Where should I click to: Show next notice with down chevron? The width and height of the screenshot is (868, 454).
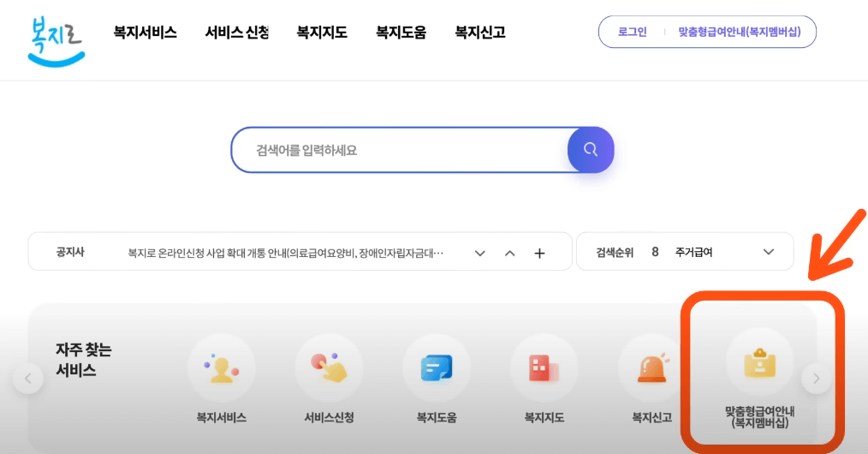(x=480, y=253)
